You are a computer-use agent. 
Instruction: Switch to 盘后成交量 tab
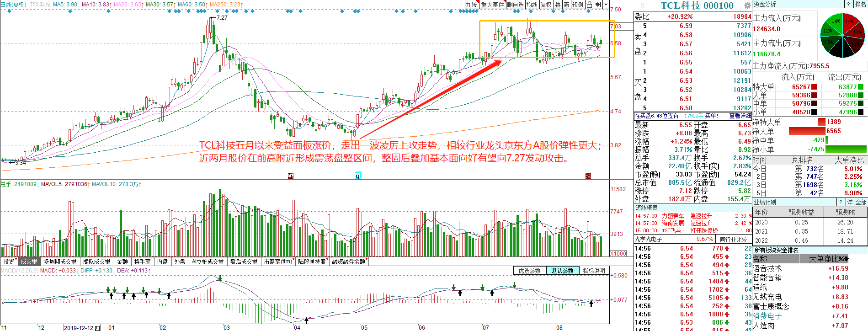(244, 262)
